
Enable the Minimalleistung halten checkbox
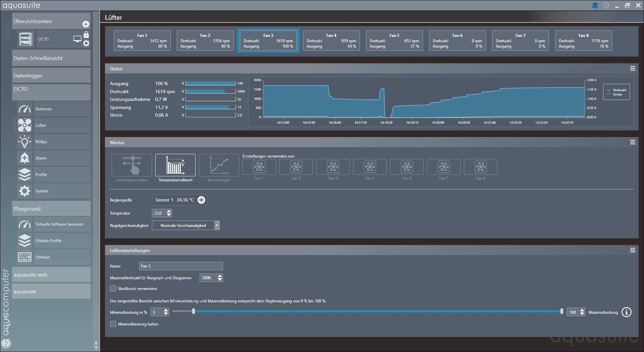[x=113, y=324]
